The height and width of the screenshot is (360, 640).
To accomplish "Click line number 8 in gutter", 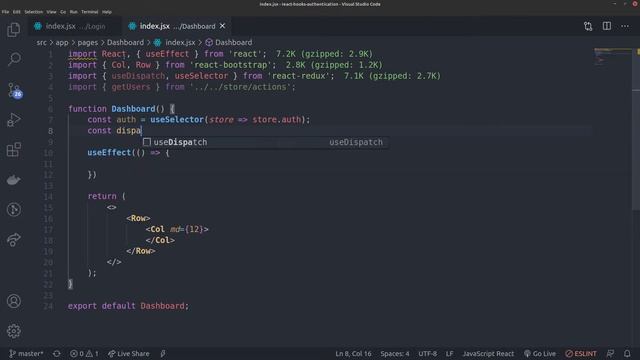I will pos(50,131).
